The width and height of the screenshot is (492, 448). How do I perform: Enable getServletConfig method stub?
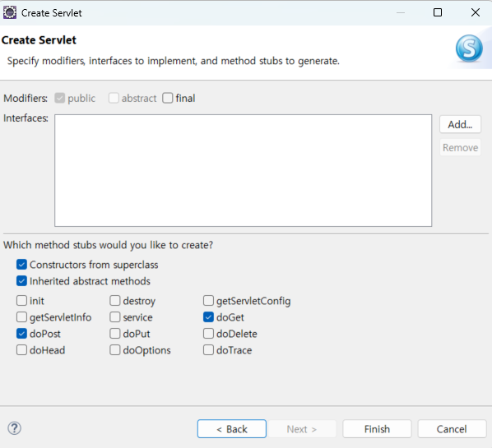pos(208,300)
